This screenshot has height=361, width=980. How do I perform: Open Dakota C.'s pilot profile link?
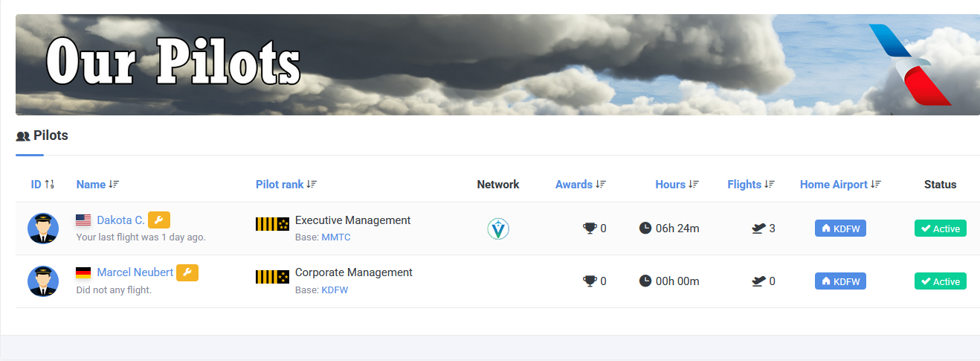click(120, 220)
